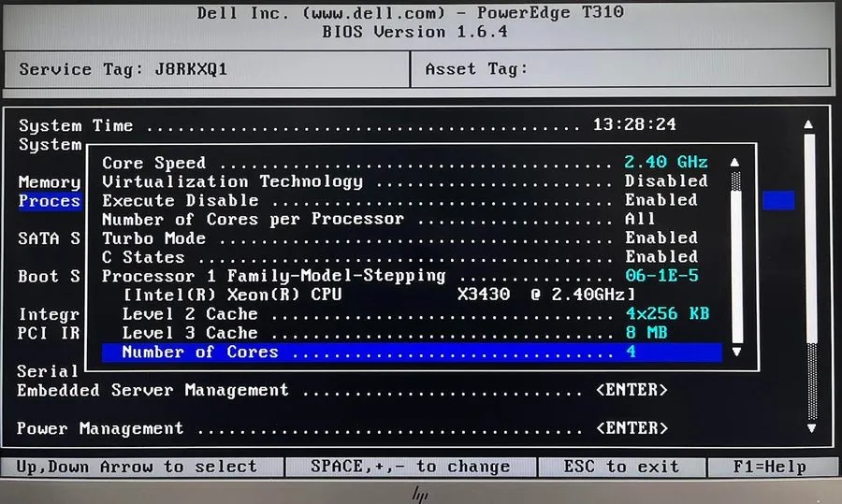Click the 4x256 KB cache value
Image resolution: width=842 pixels, height=504 pixels.
click(x=667, y=313)
